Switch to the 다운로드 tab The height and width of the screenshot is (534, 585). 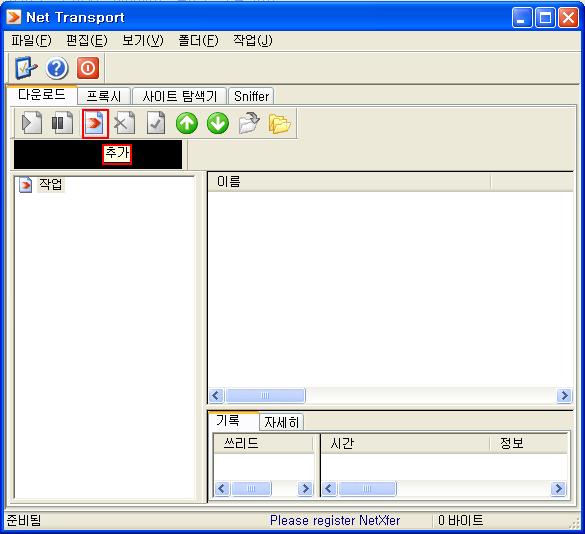[x=42, y=95]
